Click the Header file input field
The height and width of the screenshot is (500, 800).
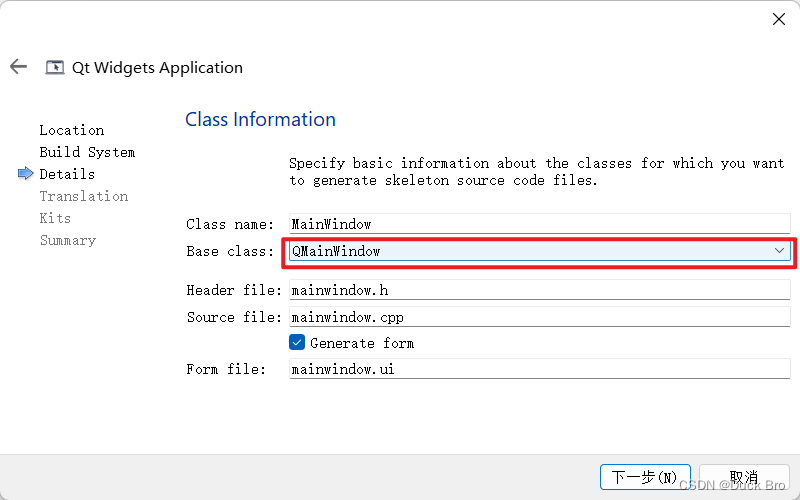538,291
